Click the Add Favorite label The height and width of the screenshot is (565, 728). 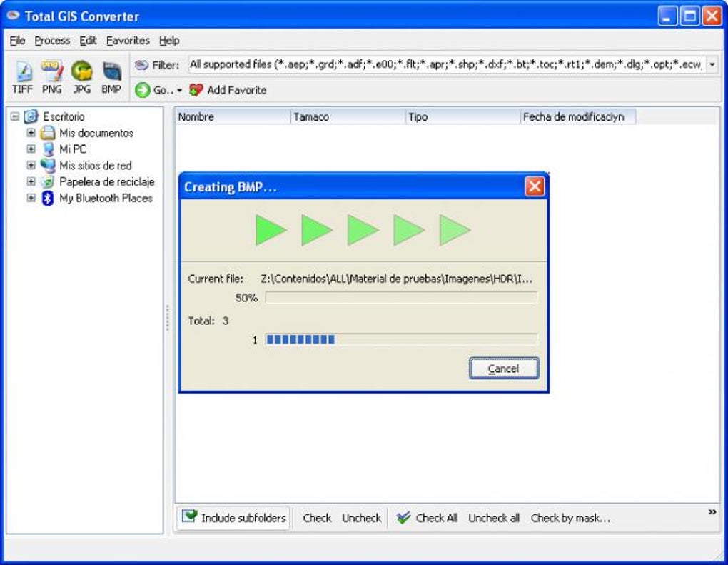click(x=237, y=90)
